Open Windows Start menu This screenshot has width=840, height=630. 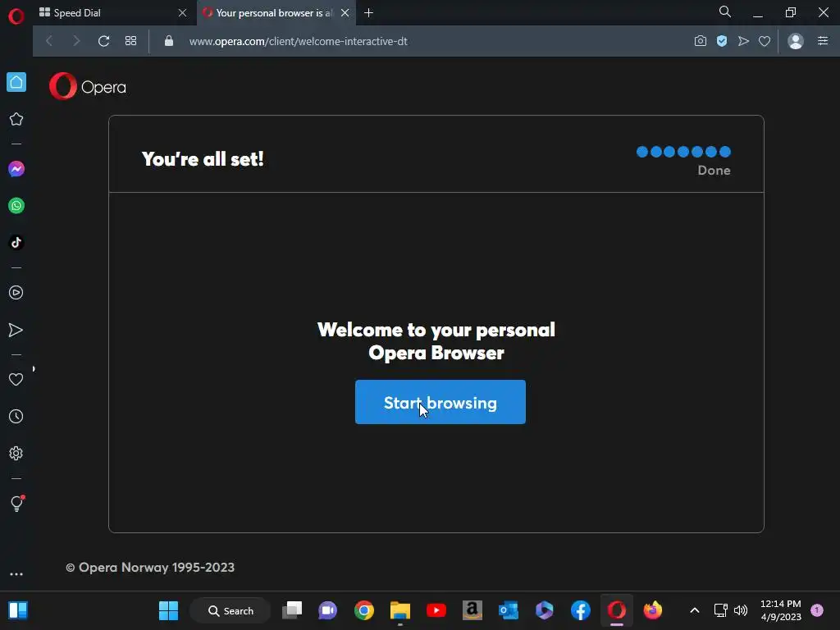coord(168,610)
